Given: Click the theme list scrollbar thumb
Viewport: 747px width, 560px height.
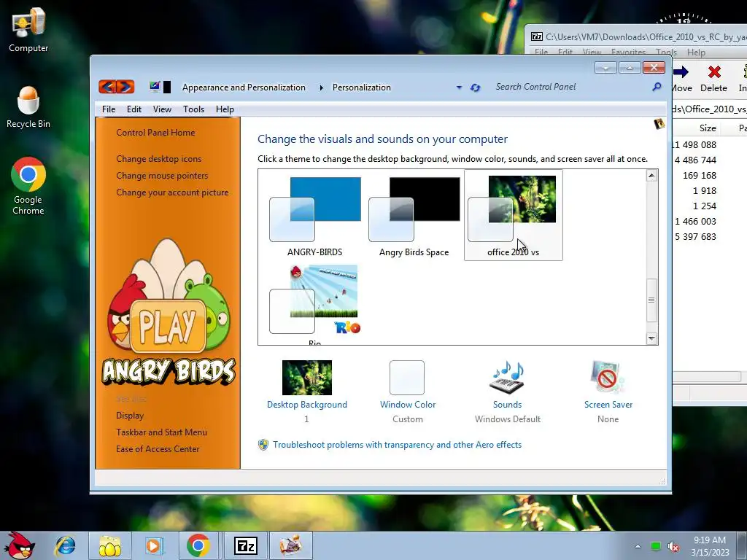Looking at the screenshot, I should [x=651, y=300].
